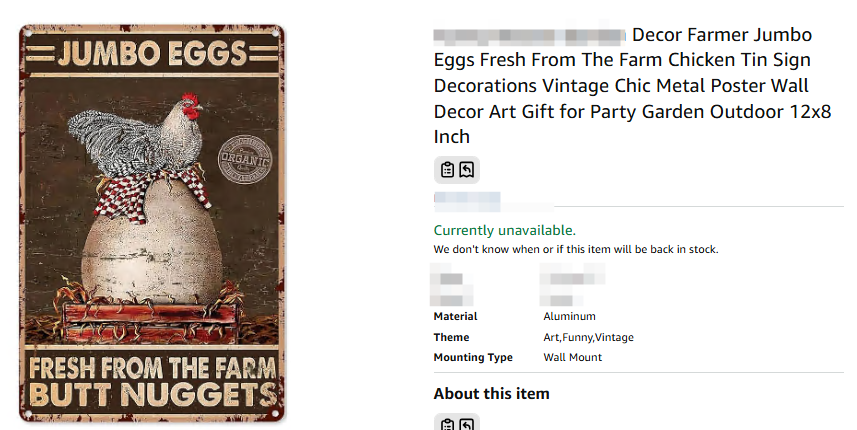Click the blurred block above the Aluminum value
This screenshot has width=857, height=430.
(570, 285)
